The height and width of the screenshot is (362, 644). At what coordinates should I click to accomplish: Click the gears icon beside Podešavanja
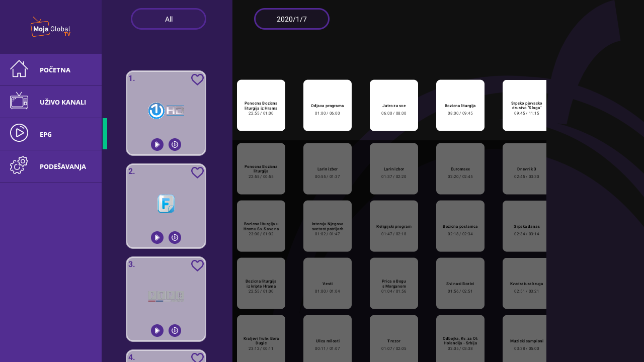pyautogui.click(x=19, y=165)
